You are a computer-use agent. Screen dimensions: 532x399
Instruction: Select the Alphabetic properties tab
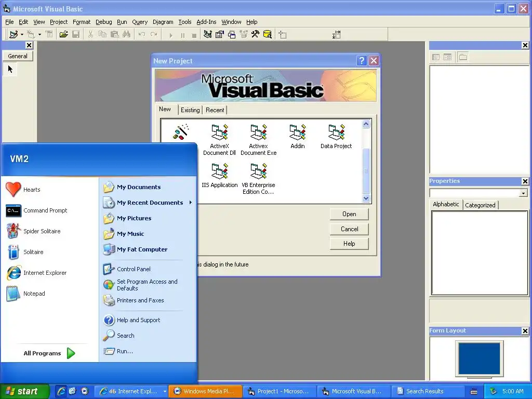446,204
